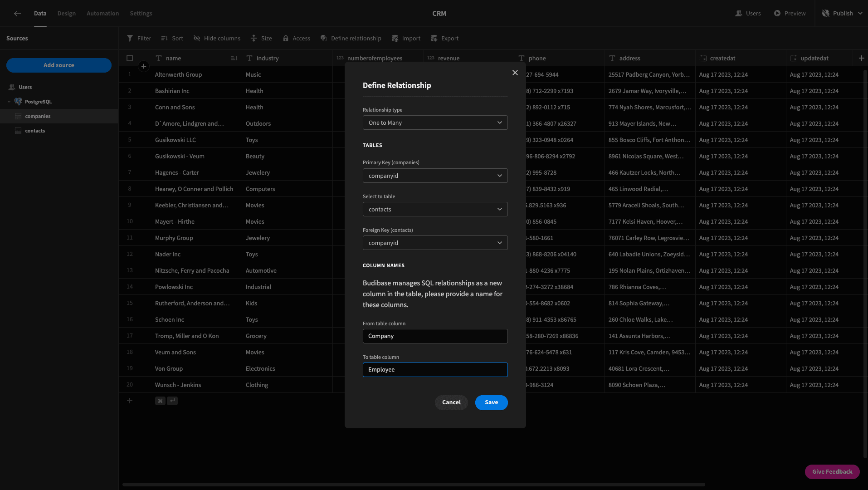Add a new column with plus icon
This screenshot has width=868, height=490.
click(861, 58)
